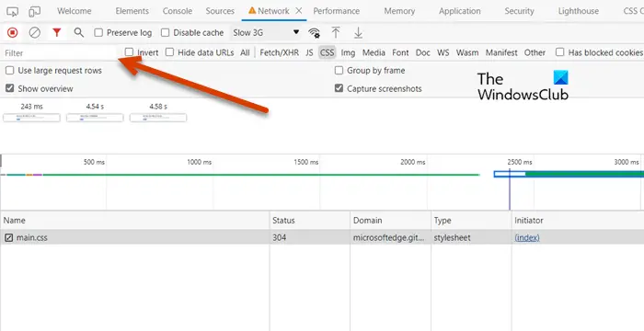This screenshot has height=331, width=644.
Task: Toggle device emulation icon
Action: pyautogui.click(x=35, y=12)
